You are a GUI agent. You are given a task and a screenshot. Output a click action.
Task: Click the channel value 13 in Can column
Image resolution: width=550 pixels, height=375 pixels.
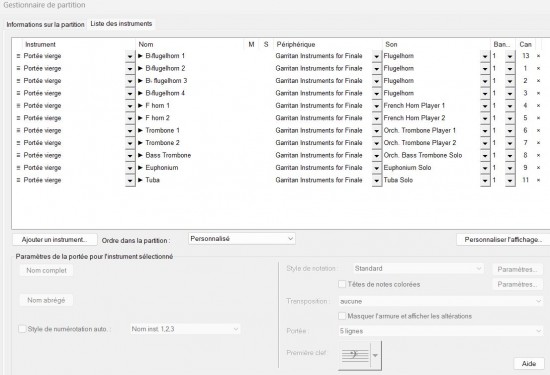coord(525,56)
